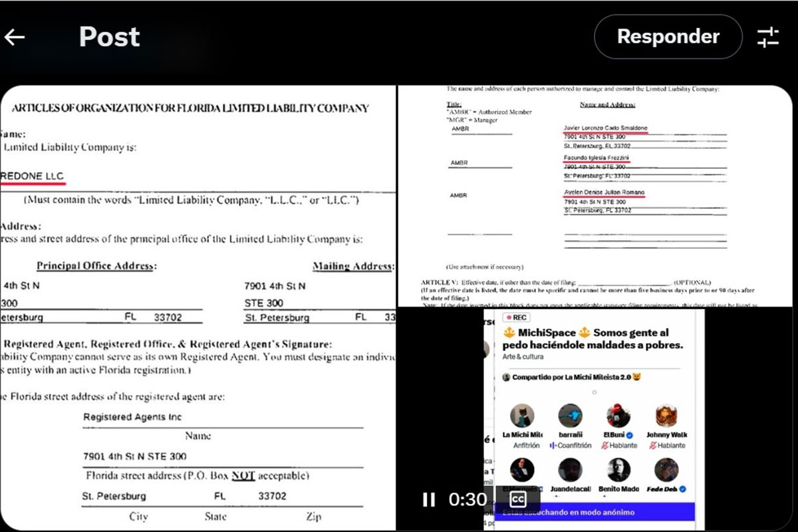Select barrañi co-host avatar
The width and height of the screenshot is (798, 532).
coord(570,416)
